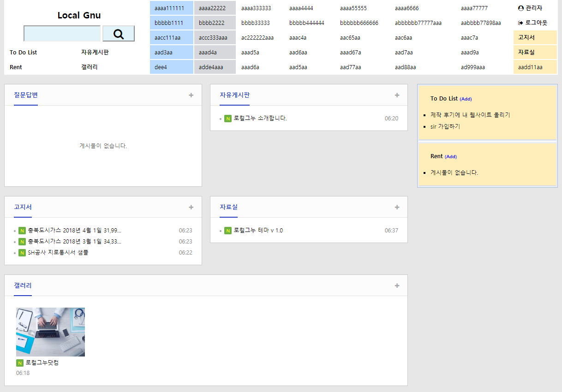Click the Local Gnu site title

[x=79, y=15]
